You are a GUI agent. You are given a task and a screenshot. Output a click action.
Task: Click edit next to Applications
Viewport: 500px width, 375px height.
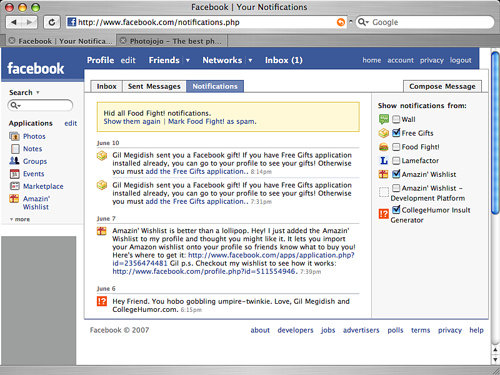pos(71,123)
